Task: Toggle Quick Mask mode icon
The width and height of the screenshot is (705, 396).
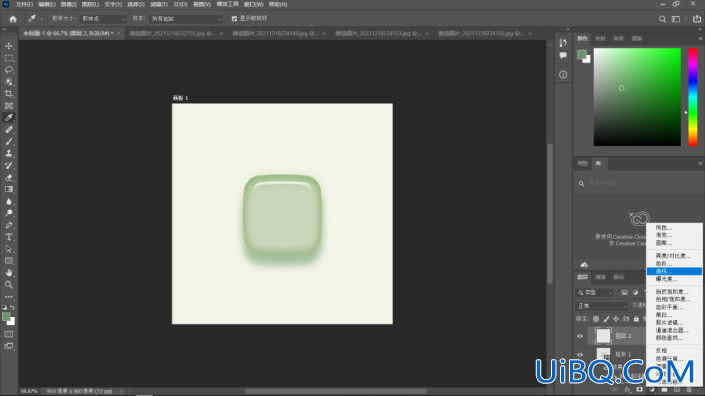Action: click(x=9, y=334)
